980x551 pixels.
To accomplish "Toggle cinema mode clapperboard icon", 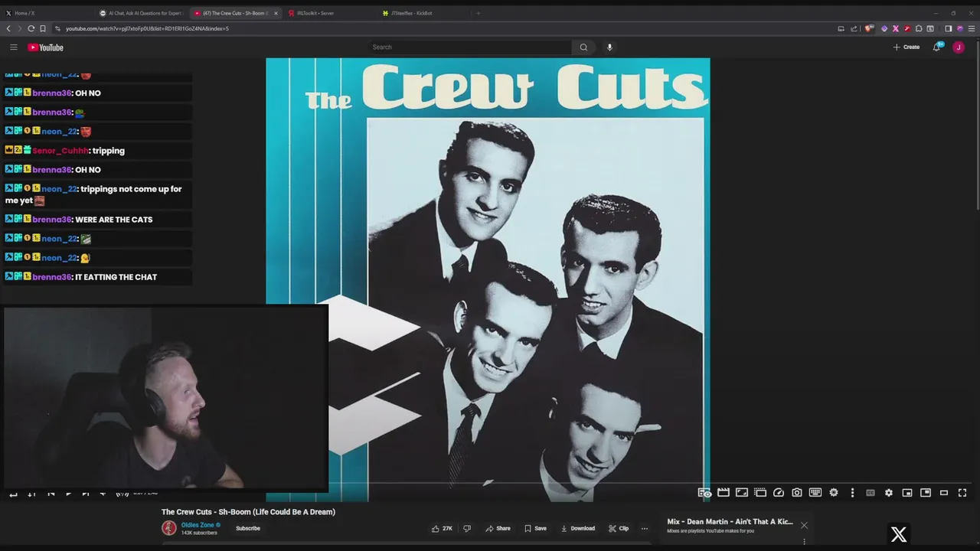I will (723, 493).
